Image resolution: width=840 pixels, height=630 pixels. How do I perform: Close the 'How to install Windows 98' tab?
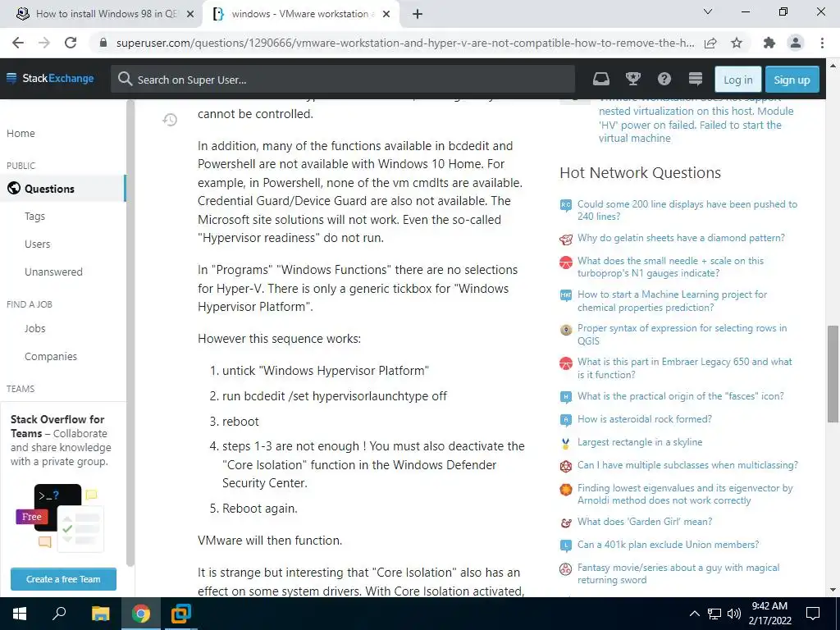click(190, 15)
